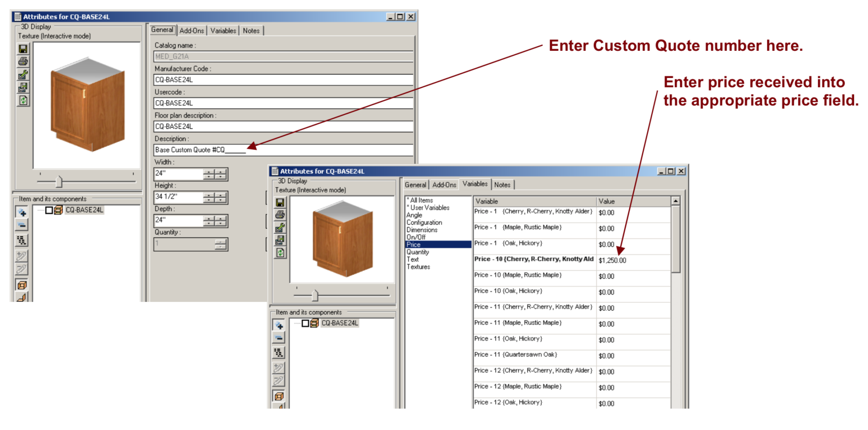Click the Save icon in 3D Display toolbar

[22, 49]
